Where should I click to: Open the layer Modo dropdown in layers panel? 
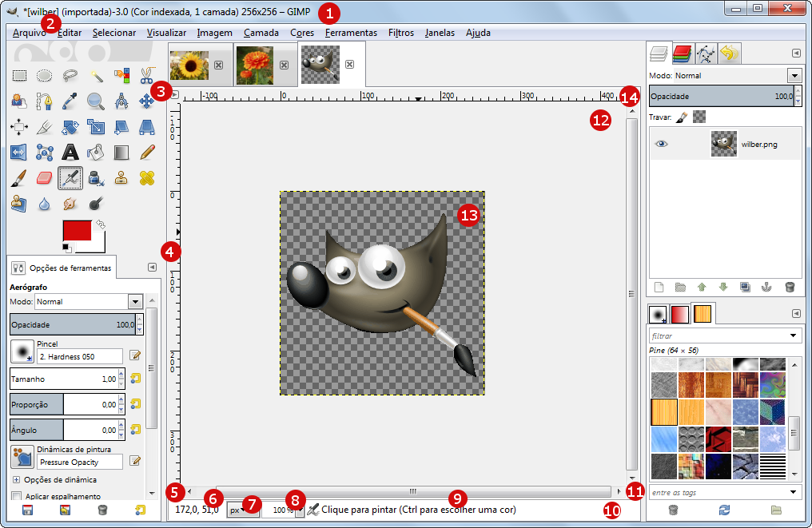point(794,76)
